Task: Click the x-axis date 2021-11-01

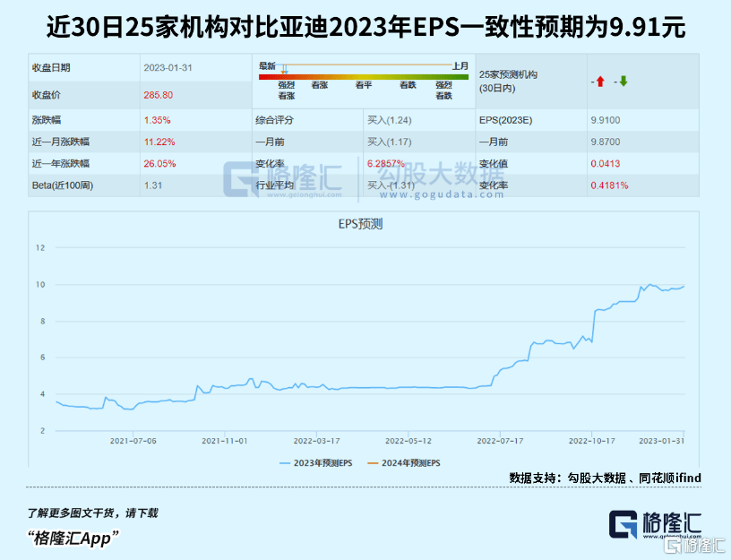Action: tap(225, 441)
